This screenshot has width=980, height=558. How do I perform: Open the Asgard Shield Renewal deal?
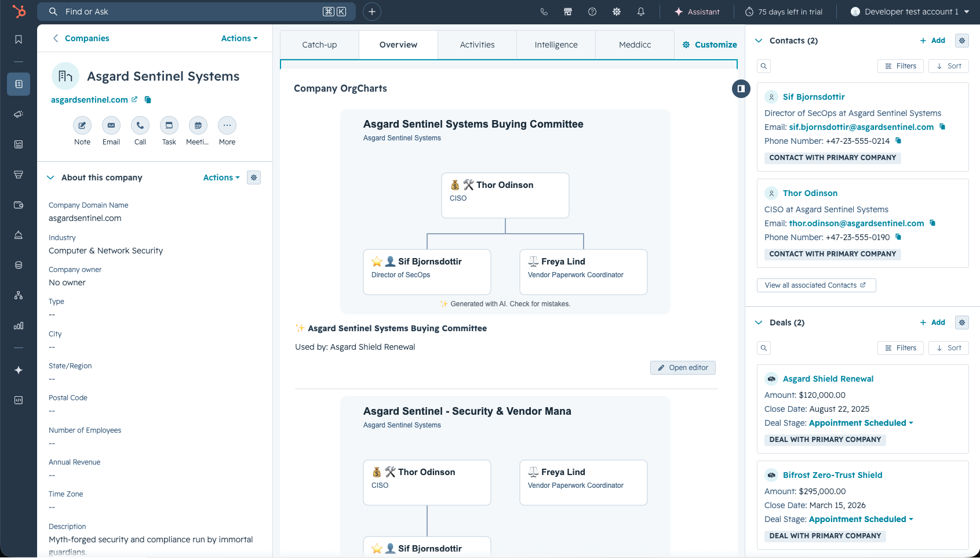click(828, 379)
